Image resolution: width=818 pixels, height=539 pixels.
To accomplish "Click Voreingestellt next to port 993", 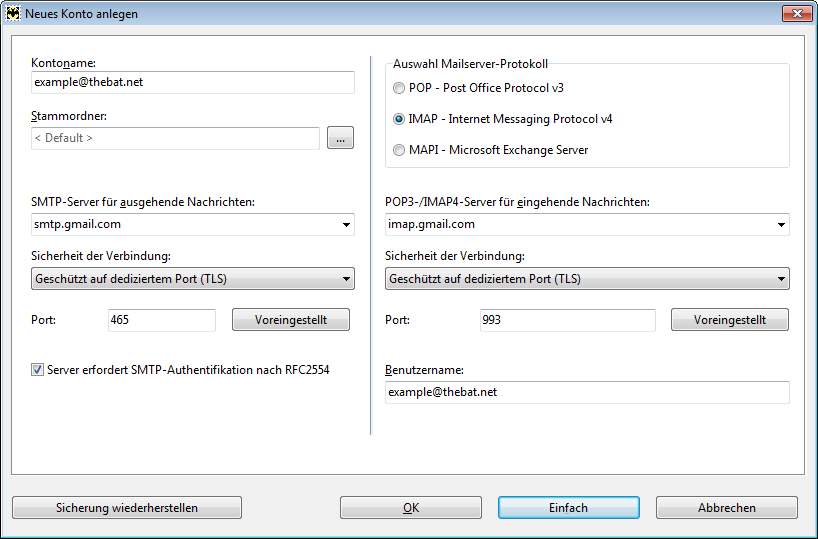I will click(728, 320).
